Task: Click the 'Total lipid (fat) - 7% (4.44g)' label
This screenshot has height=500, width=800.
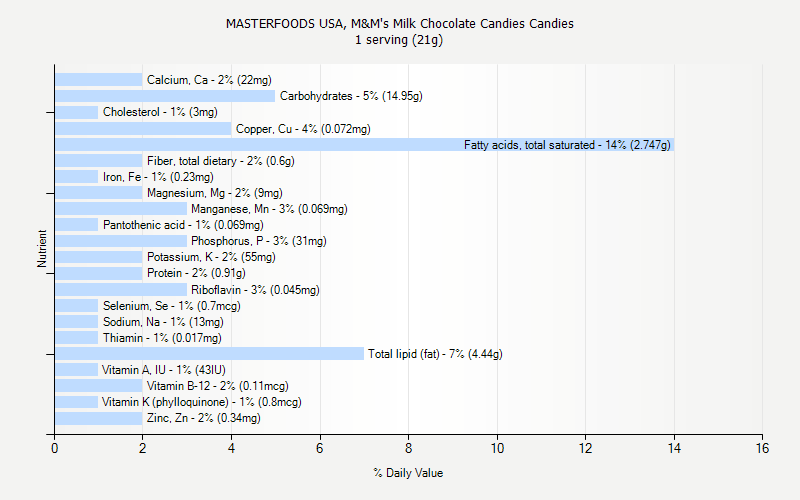Action: click(x=435, y=354)
